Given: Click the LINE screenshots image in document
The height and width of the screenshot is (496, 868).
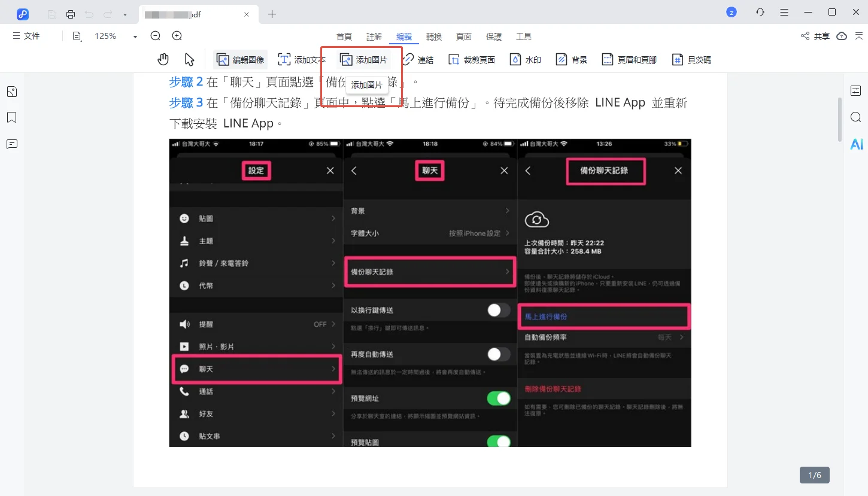Looking at the screenshot, I should (430, 293).
